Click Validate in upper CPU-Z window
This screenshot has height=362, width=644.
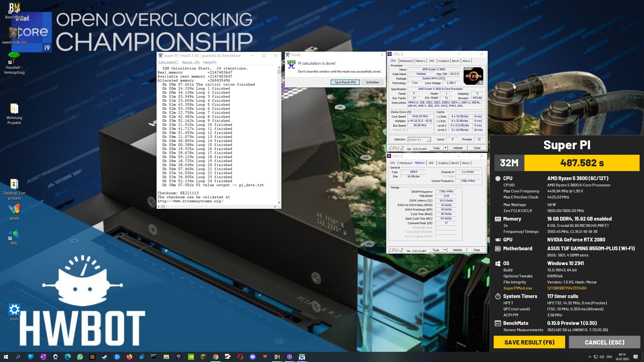[458, 148]
